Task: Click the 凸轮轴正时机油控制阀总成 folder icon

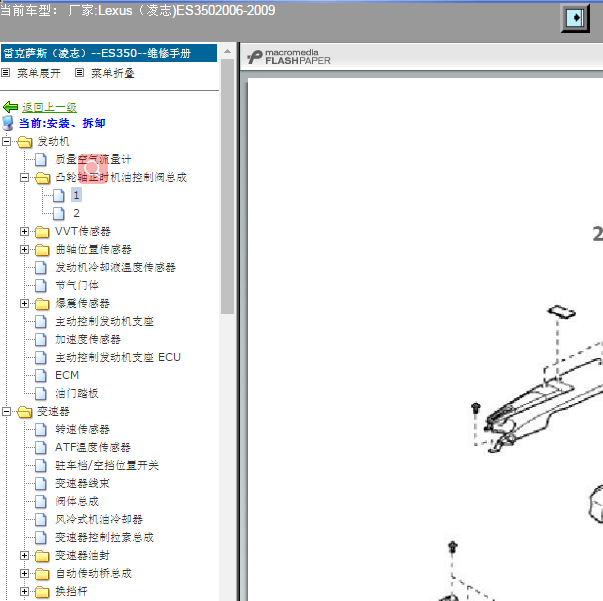Action: (x=42, y=178)
